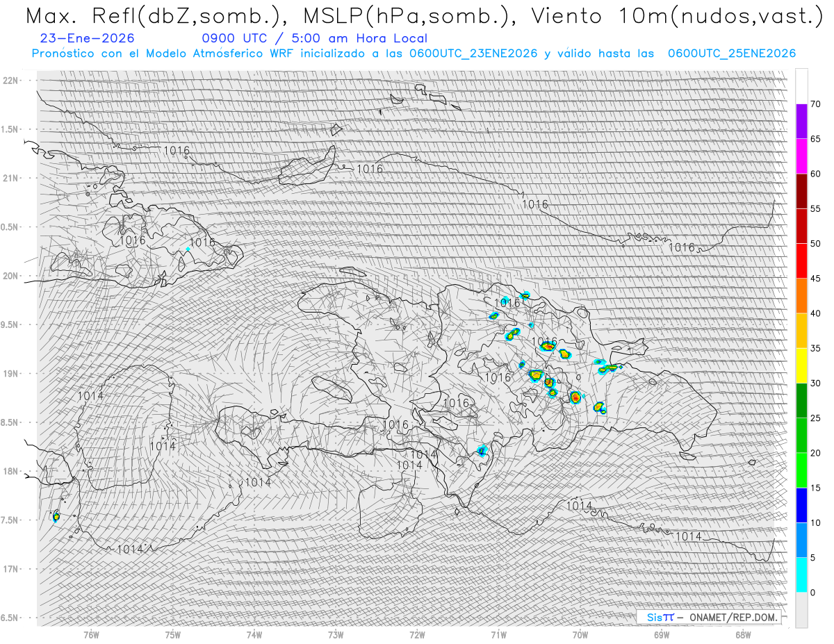Click the 55 value on the color scale

click(x=815, y=209)
